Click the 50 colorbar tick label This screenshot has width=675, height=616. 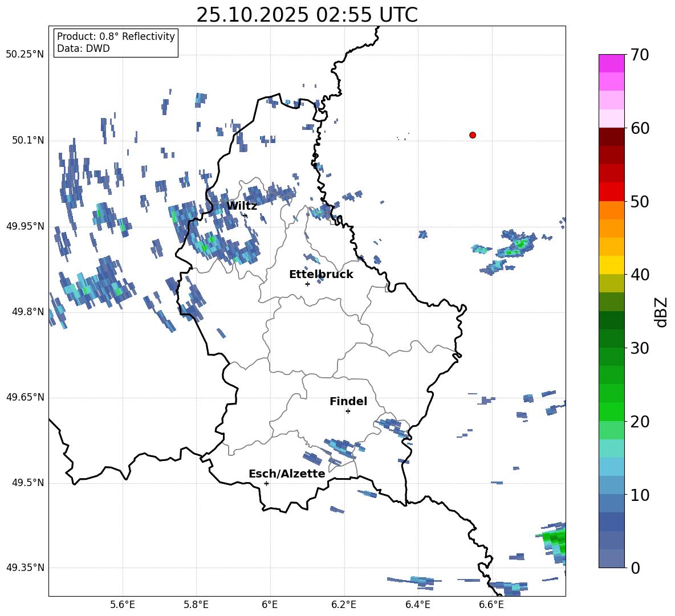click(640, 201)
